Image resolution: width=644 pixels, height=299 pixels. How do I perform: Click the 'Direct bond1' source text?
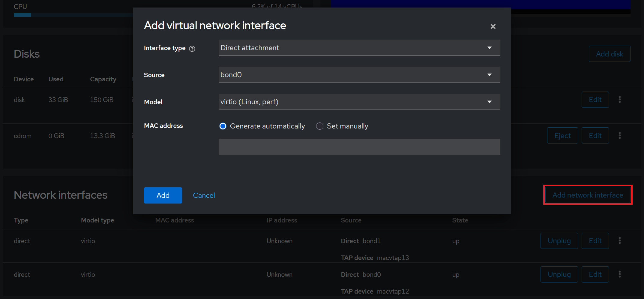pos(361,241)
